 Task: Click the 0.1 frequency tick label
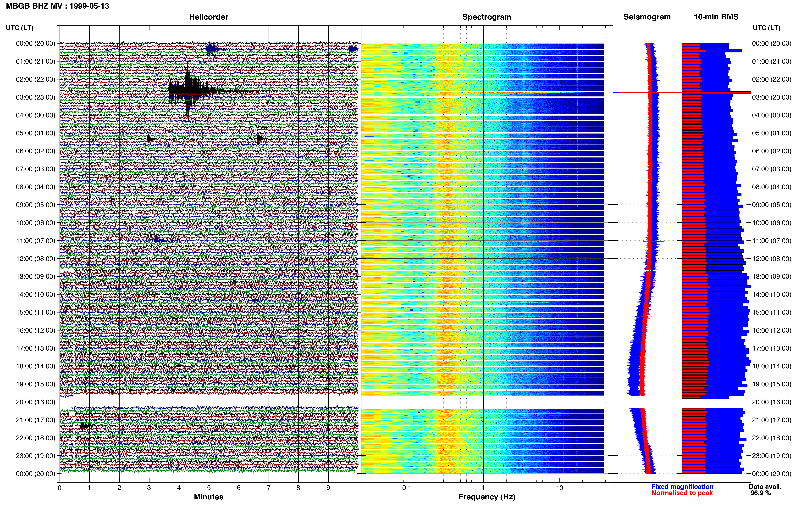coord(407,487)
